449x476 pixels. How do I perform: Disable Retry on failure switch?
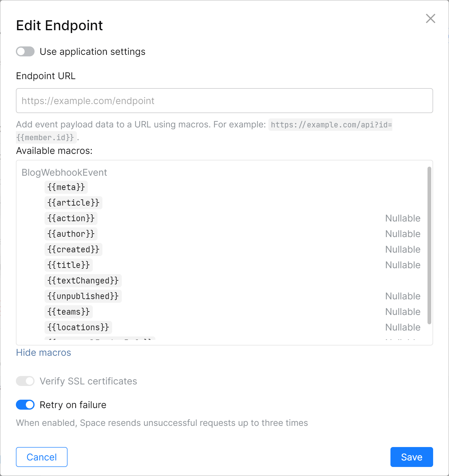[x=25, y=405]
